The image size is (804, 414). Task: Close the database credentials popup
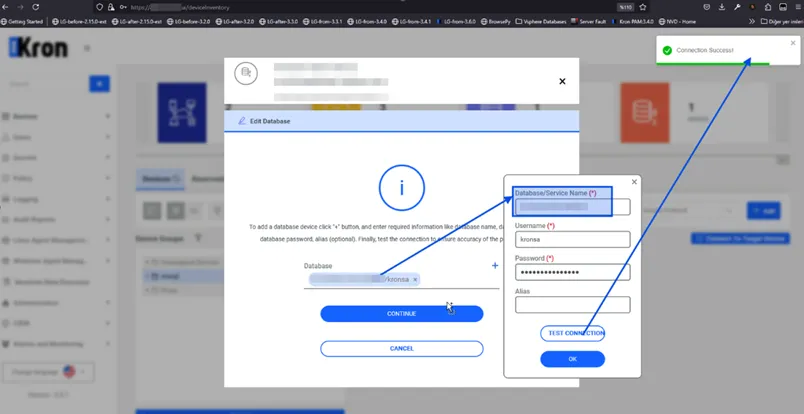pos(634,182)
